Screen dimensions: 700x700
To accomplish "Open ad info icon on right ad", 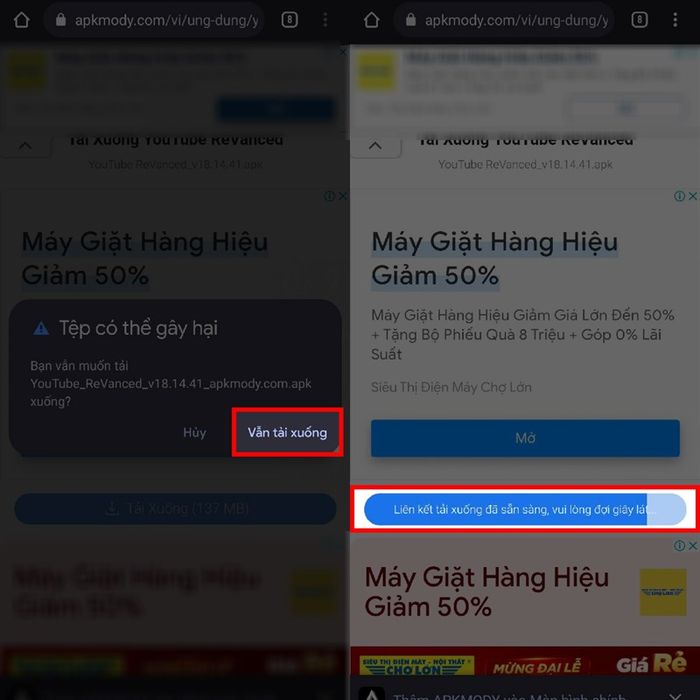I will [679, 196].
